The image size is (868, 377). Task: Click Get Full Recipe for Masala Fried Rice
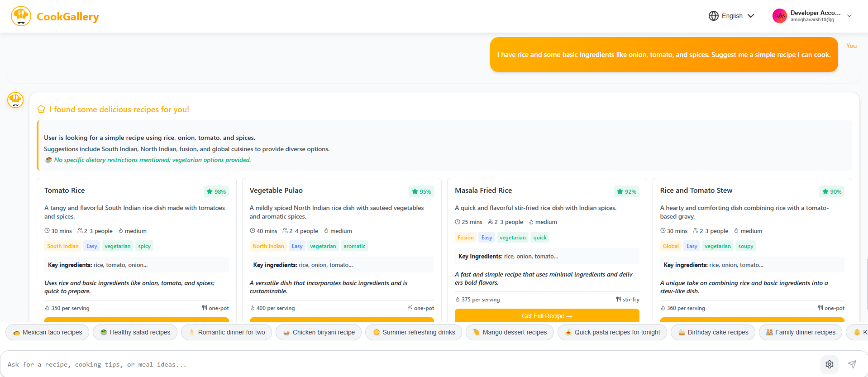pos(547,315)
